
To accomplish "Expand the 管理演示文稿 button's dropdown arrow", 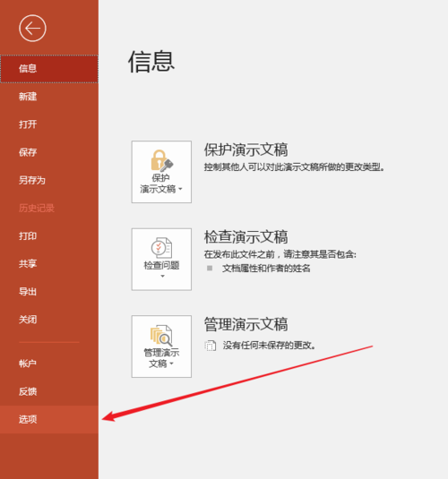I will coord(171,364).
